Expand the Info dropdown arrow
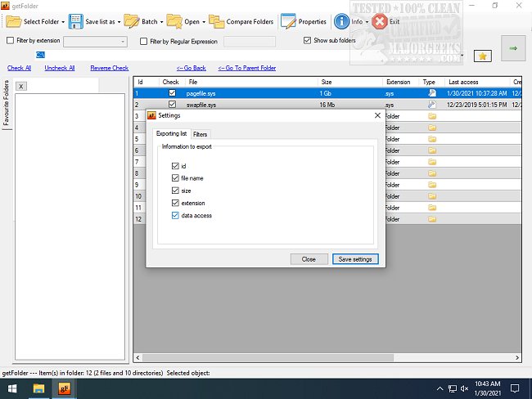532x399 pixels. [x=367, y=22]
